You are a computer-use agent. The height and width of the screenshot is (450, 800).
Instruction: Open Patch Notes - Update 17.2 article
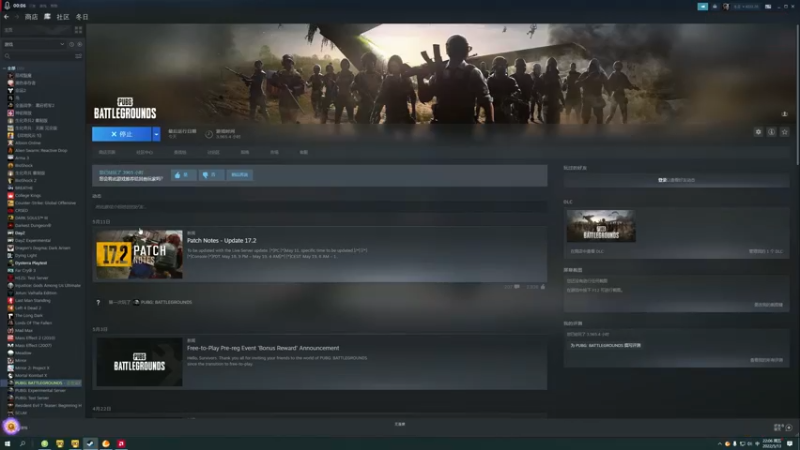[221, 240]
